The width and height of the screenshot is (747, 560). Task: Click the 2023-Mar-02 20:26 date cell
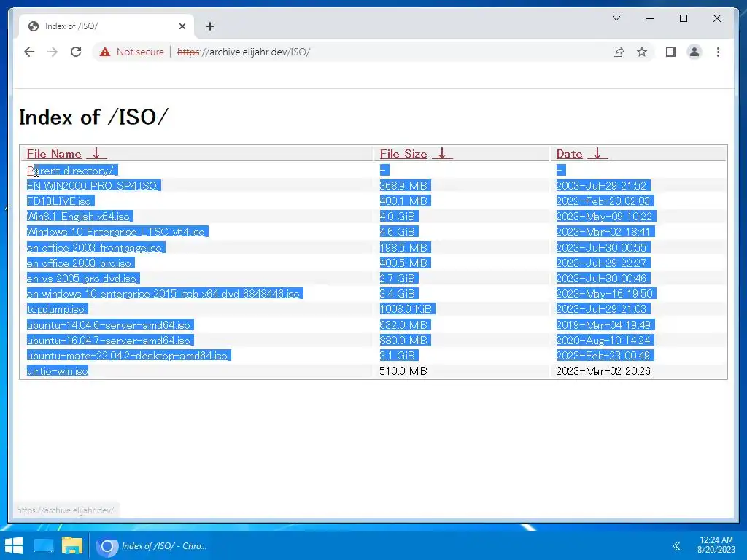[603, 371]
